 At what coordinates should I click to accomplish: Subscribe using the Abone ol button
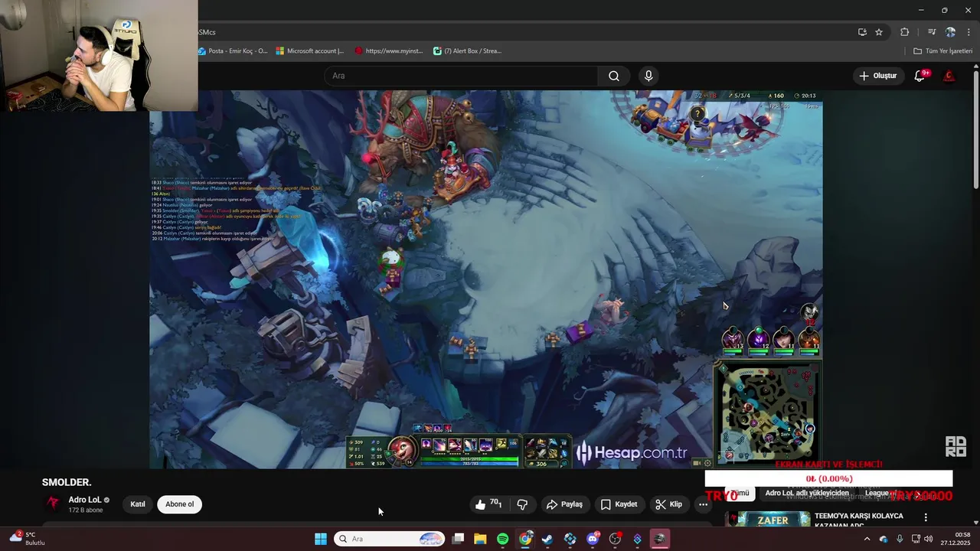tap(180, 504)
